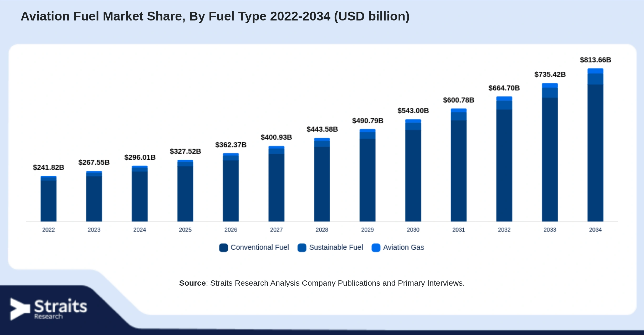644x335 pixels.
Task: Click the Straits Research logo text
Action: pyautogui.click(x=60, y=309)
